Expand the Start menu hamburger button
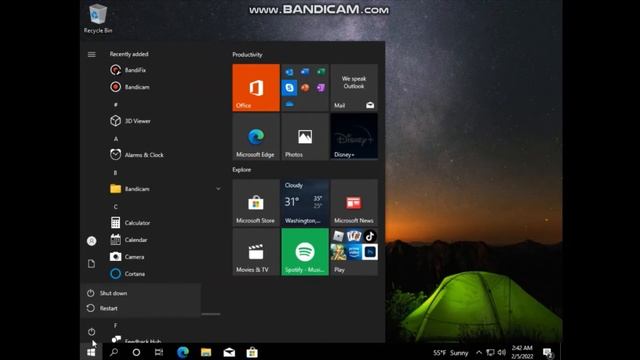 [92, 54]
